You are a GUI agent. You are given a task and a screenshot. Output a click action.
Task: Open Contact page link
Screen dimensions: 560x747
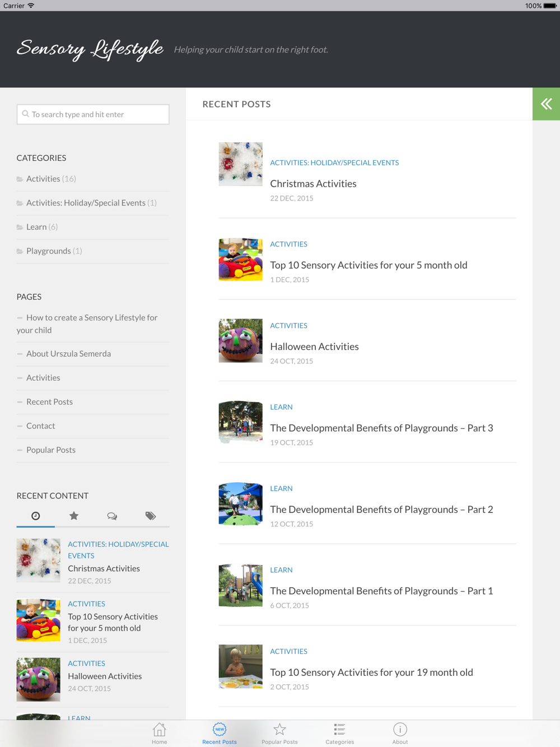point(40,426)
